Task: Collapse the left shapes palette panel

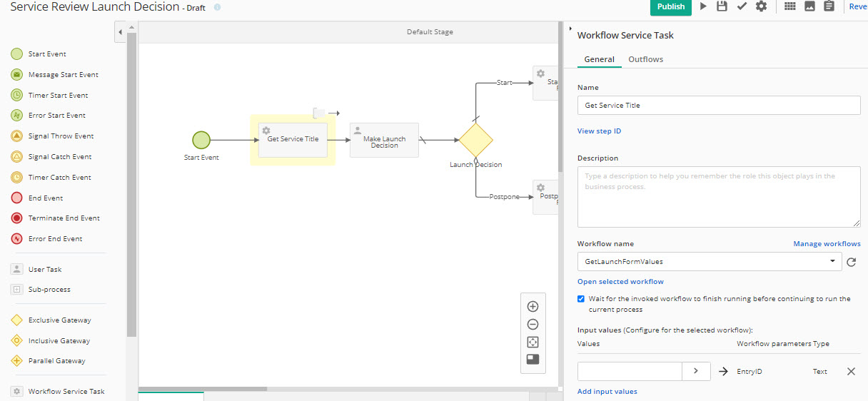Action: point(120,32)
